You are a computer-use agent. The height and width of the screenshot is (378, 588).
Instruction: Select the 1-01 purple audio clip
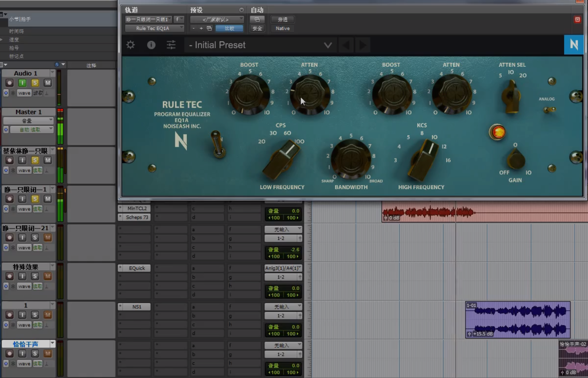(517, 320)
